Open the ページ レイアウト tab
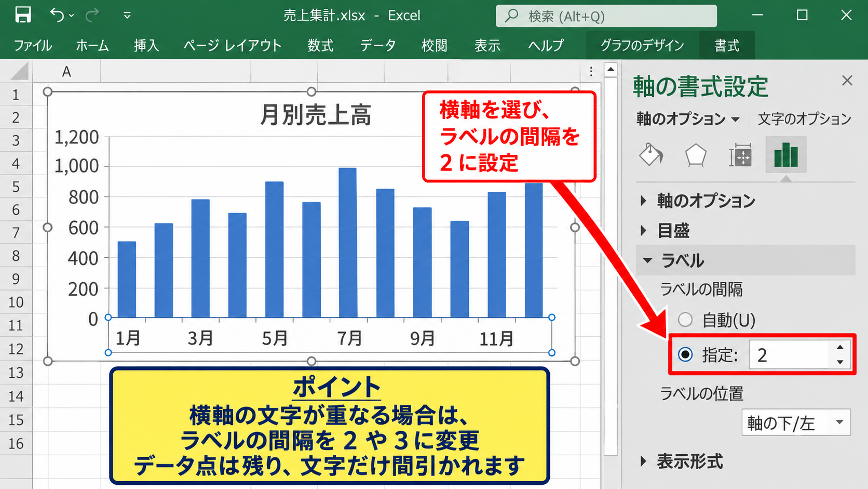This screenshot has width=868, height=489. [232, 46]
